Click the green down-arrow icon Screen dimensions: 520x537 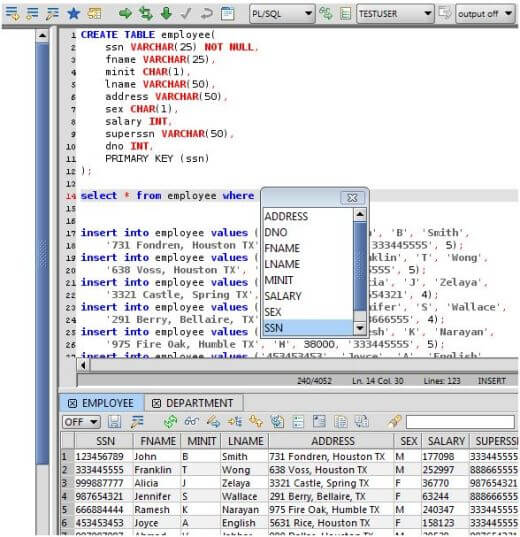click(x=166, y=14)
